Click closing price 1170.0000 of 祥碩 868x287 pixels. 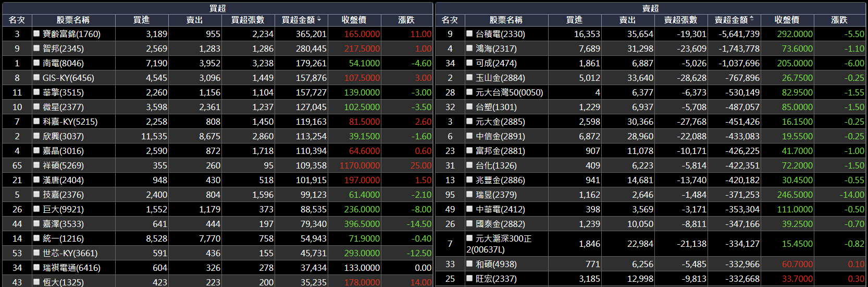[359, 165]
